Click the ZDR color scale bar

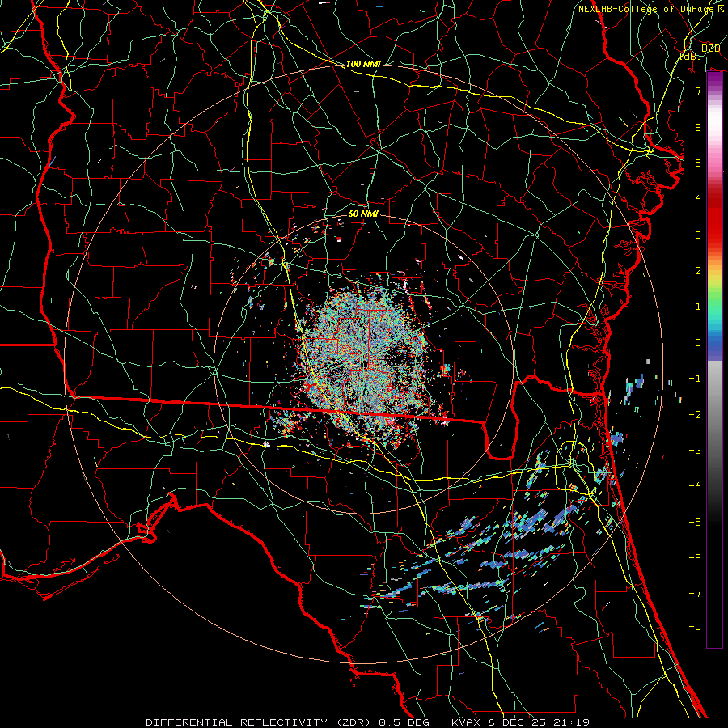[714, 360]
